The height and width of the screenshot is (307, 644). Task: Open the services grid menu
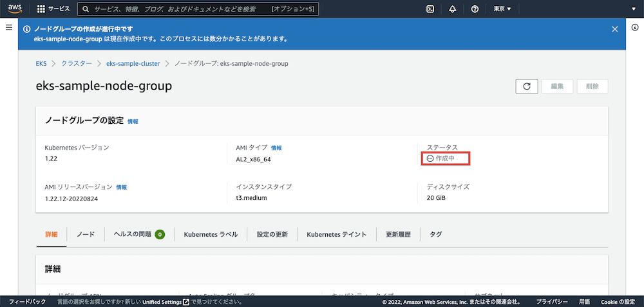[x=41, y=9]
